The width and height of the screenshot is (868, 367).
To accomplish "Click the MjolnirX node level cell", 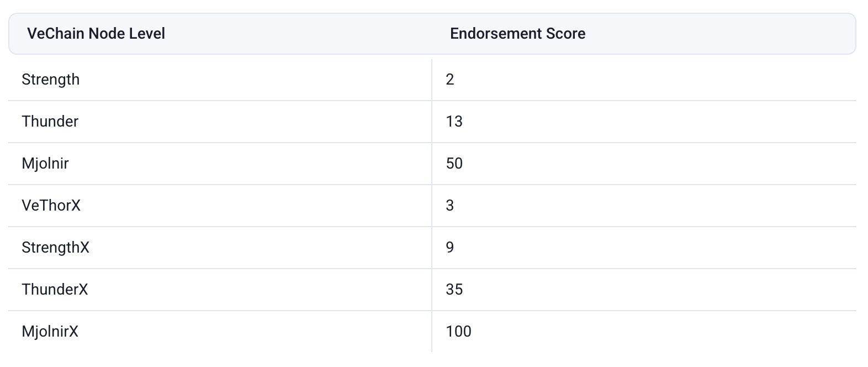I will click(50, 332).
